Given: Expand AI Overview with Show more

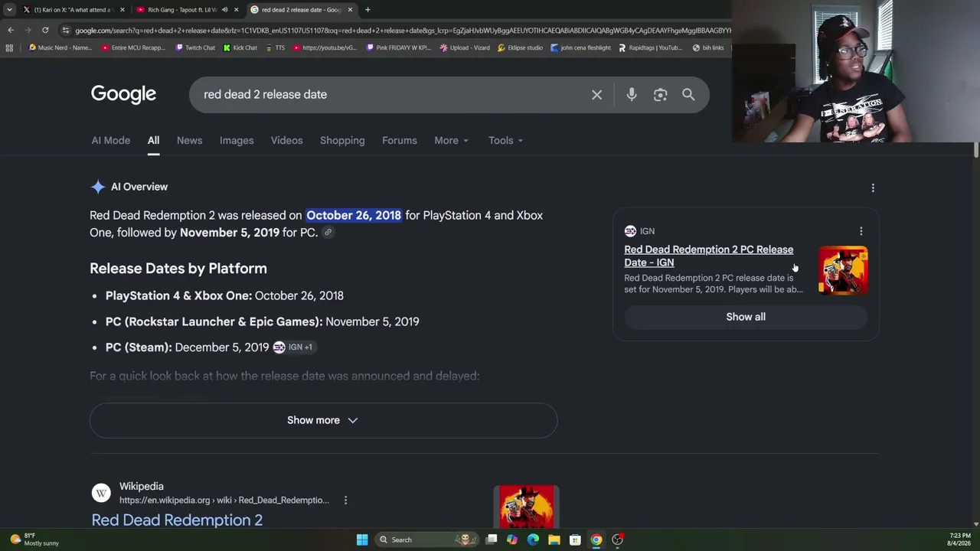Looking at the screenshot, I should [x=323, y=420].
